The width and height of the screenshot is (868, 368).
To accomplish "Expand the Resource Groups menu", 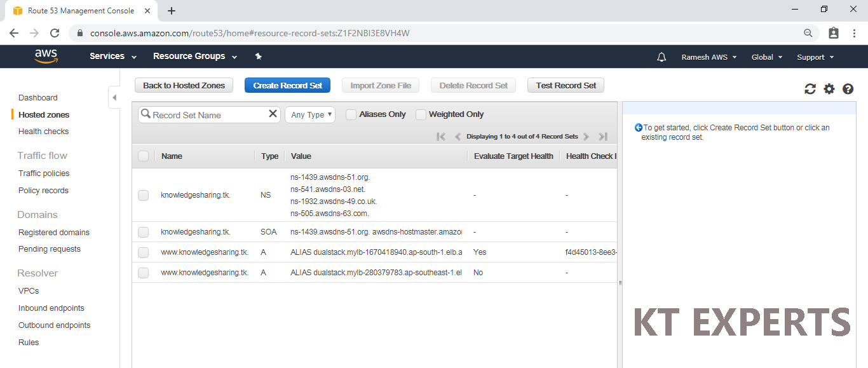I will coord(195,57).
